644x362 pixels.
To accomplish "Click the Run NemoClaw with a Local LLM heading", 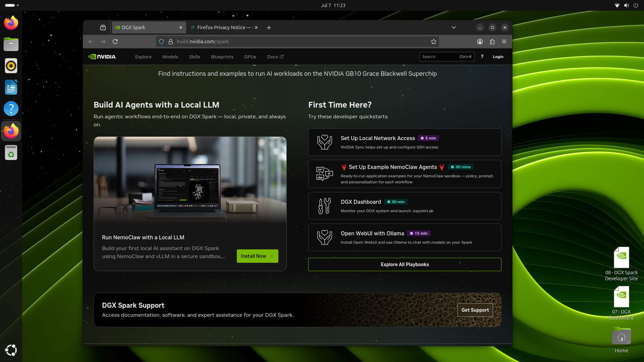I will coord(143,237).
